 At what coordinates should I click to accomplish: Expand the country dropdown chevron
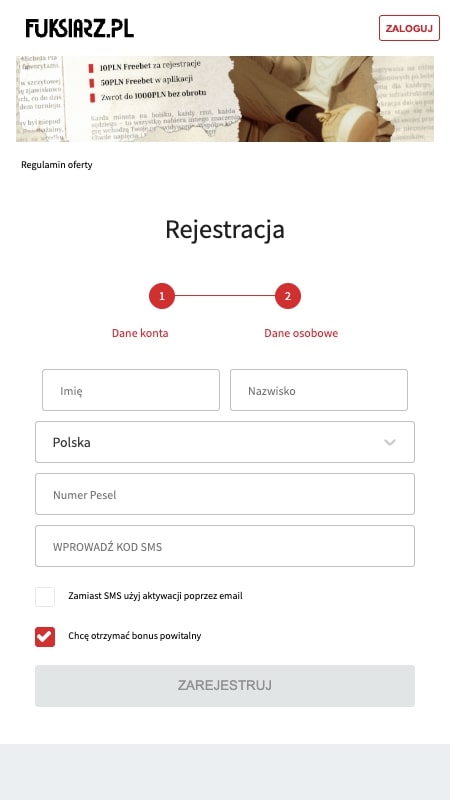(390, 442)
